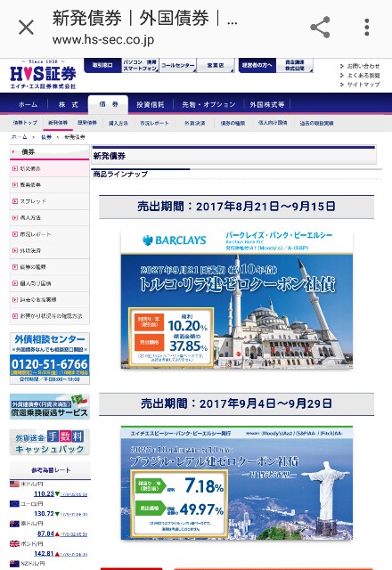Open the 営業店 header button
392x570 pixels.
coord(216,65)
